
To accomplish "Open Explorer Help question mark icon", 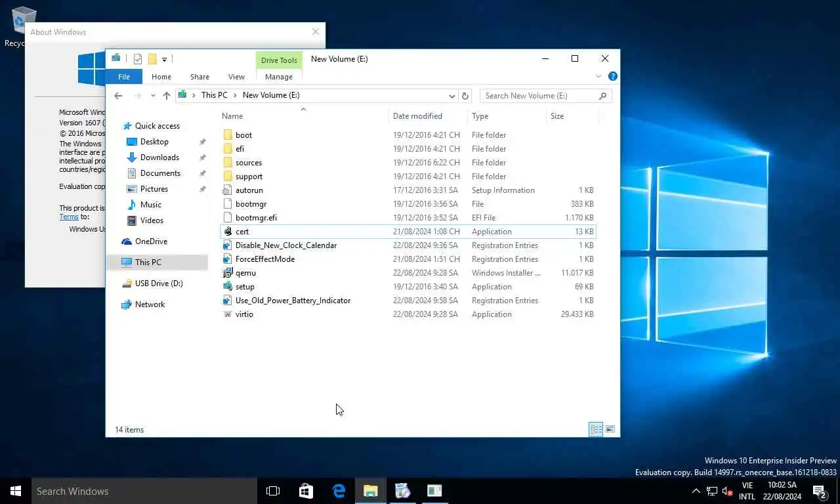I will pyautogui.click(x=612, y=76).
